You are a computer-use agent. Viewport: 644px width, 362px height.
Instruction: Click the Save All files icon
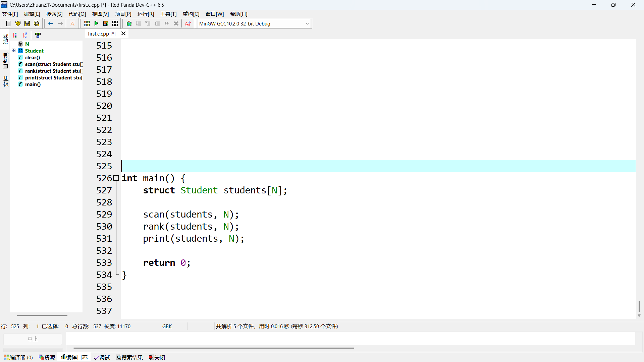coord(37,23)
